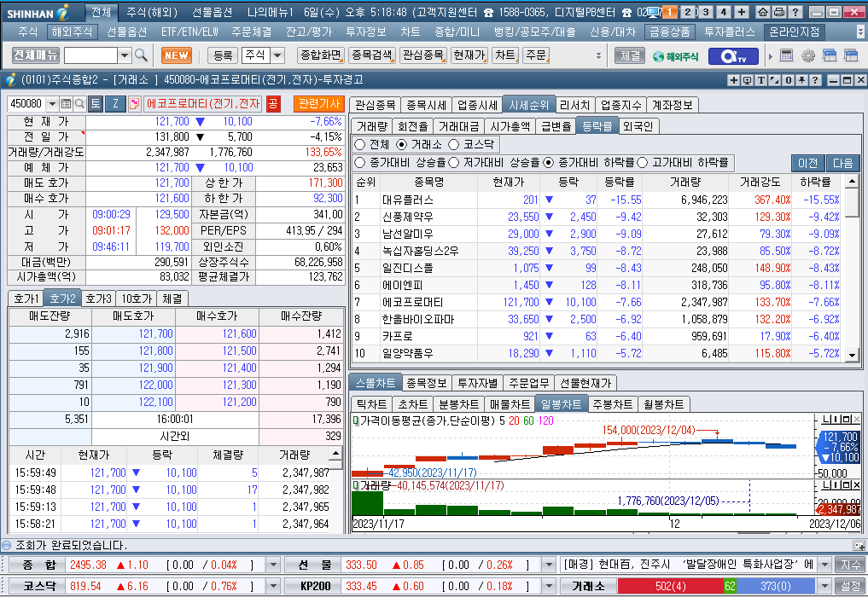Open the stock code 450080 dropdown arrow

tap(53, 103)
